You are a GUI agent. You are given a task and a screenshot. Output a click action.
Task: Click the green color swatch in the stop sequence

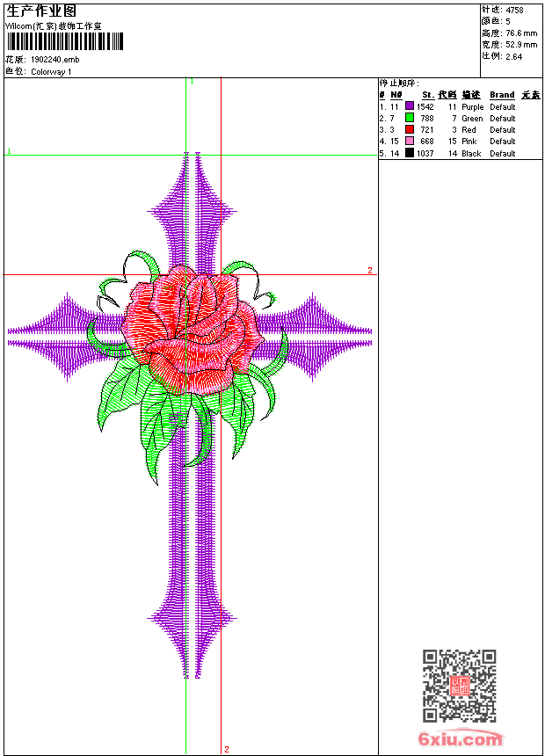click(x=410, y=118)
